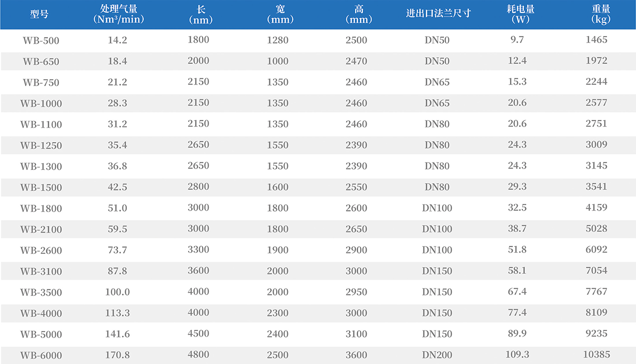Select the WB-650 row label
The height and width of the screenshot is (364, 636).
click(41, 62)
